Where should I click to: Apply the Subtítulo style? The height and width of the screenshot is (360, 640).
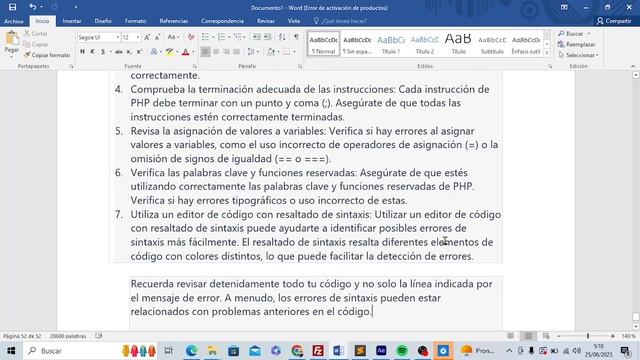492,44
